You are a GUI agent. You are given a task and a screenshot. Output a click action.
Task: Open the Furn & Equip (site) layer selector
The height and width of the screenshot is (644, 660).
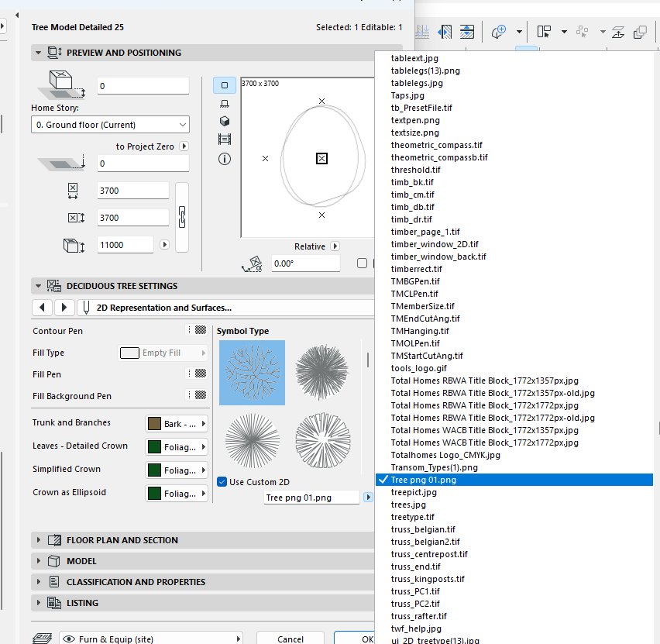(x=151, y=639)
